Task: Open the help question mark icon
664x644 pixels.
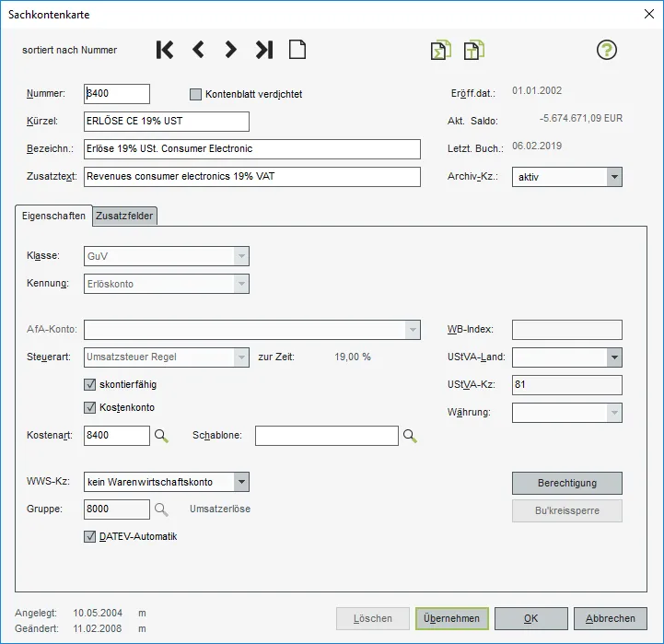Action: (606, 50)
